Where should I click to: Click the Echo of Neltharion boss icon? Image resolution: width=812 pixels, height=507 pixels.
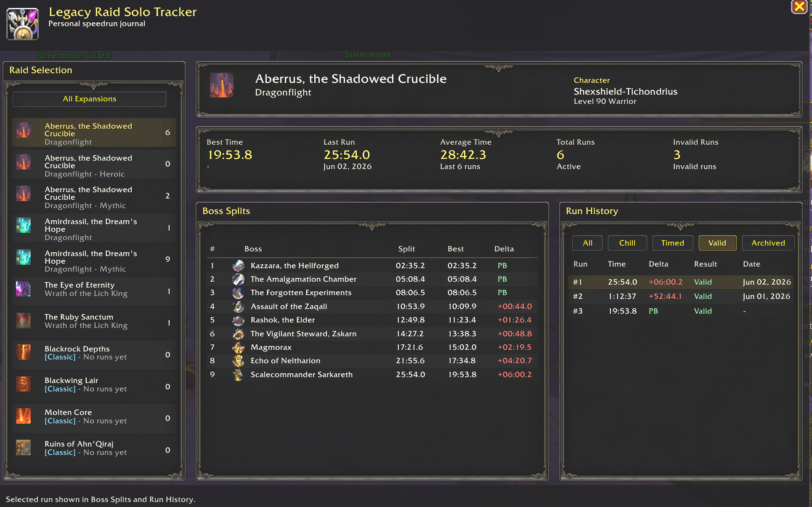(238, 361)
